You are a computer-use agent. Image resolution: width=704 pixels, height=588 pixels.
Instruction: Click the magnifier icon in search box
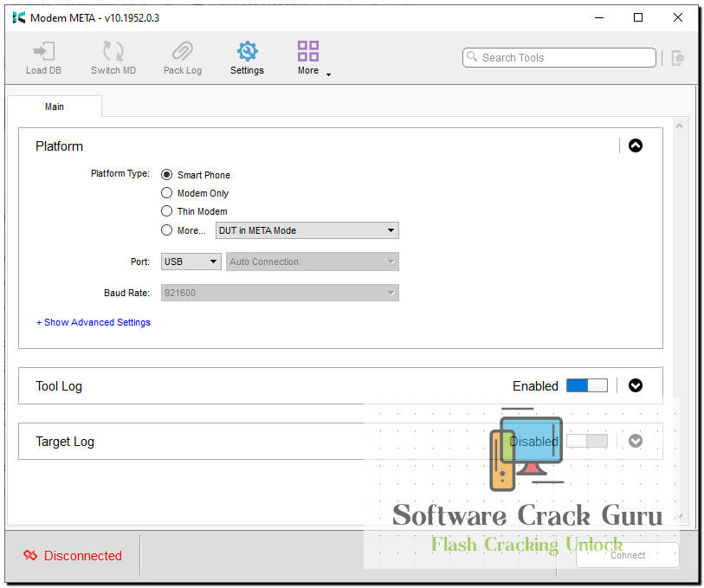(472, 56)
